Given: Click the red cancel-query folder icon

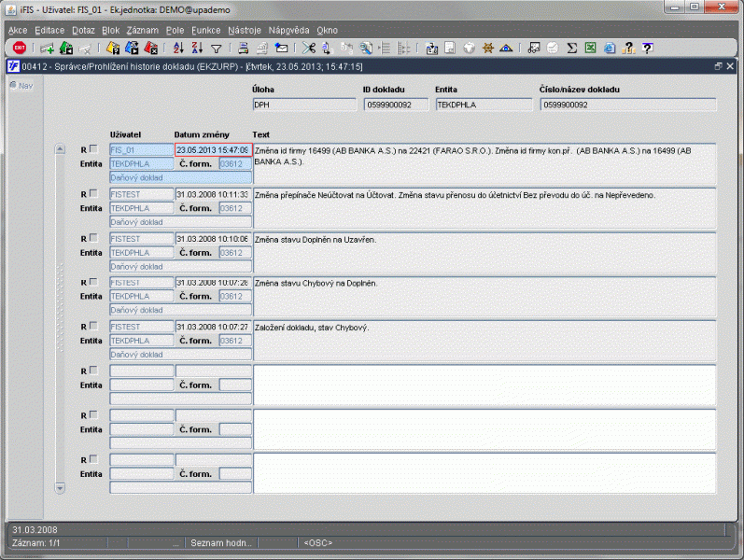Looking at the screenshot, I should 151,48.
